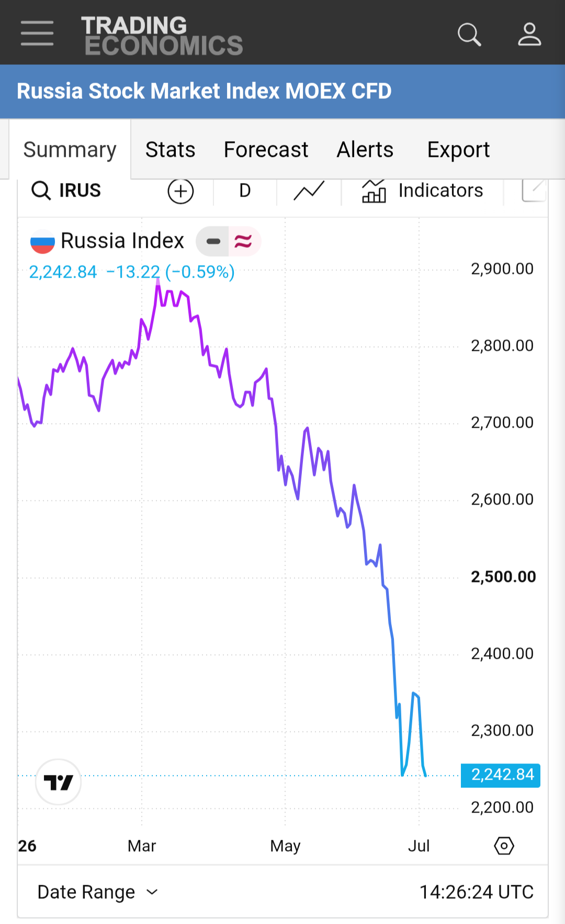The image size is (565, 924).
Task: Click the Export tab
Action: [x=458, y=150]
